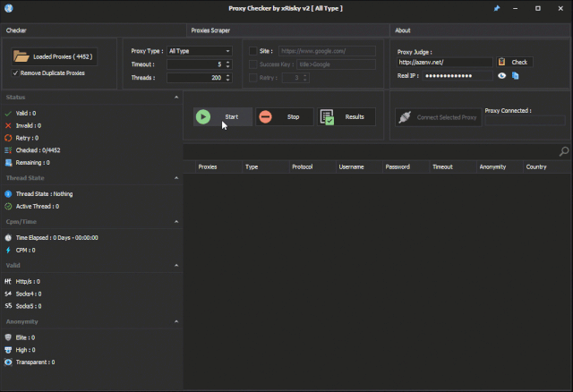The image size is (573, 392).
Task: Click the Check button beside Proxy Judge
Action: tap(514, 63)
